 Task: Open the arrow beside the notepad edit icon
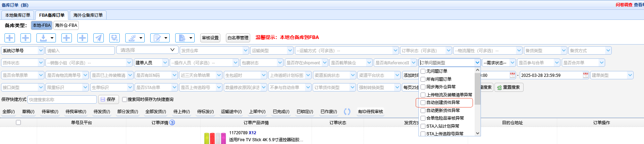pos(166,38)
